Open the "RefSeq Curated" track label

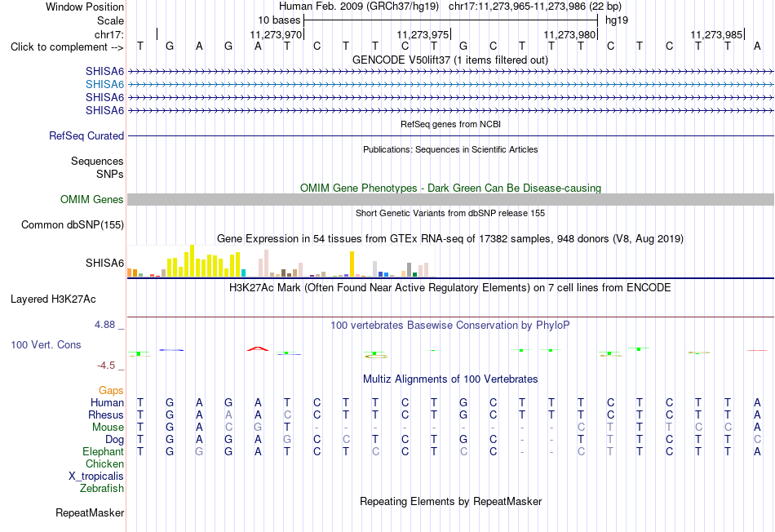(86, 135)
